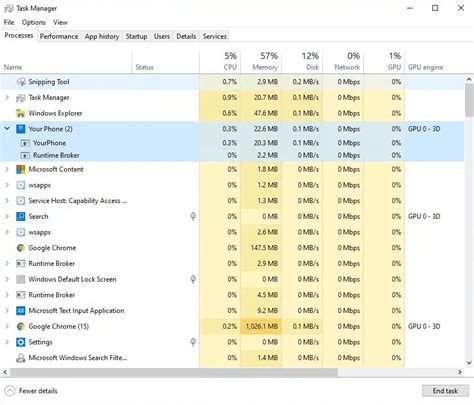Switch to the App history tab
Viewport: 474px width, 405px height.
coord(102,36)
